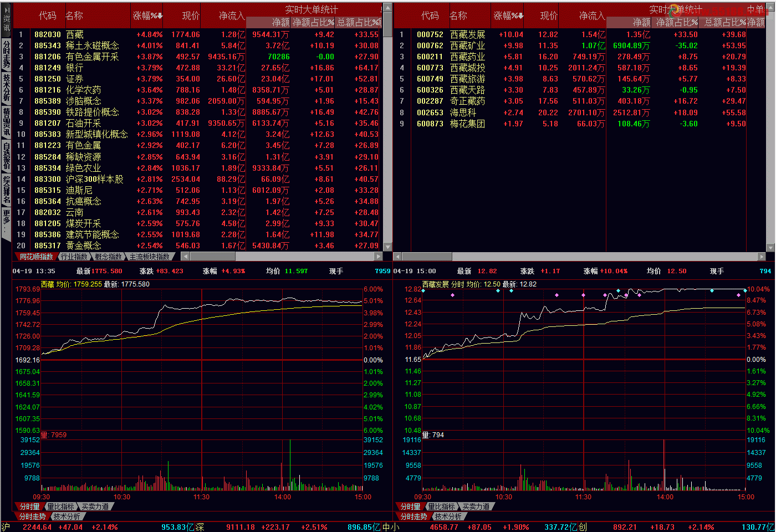Click leftmost pink diamond marker on 西藏发展 chart
The image size is (776, 532).
[453, 295]
